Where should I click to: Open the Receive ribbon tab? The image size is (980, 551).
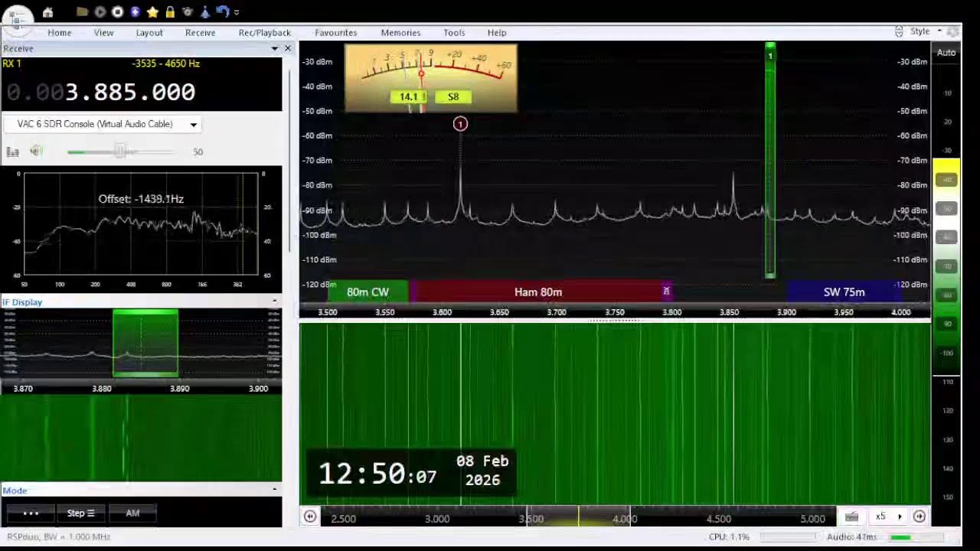click(x=200, y=33)
